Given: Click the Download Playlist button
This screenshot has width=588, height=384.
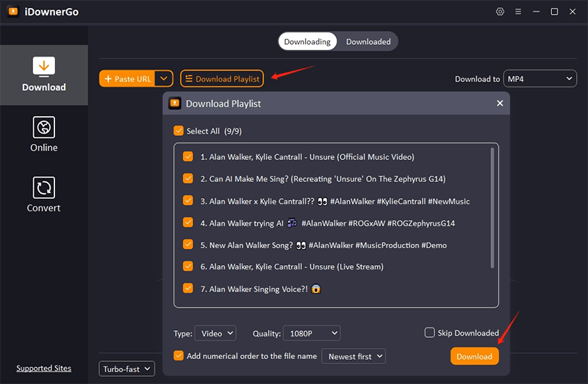Looking at the screenshot, I should pos(222,79).
